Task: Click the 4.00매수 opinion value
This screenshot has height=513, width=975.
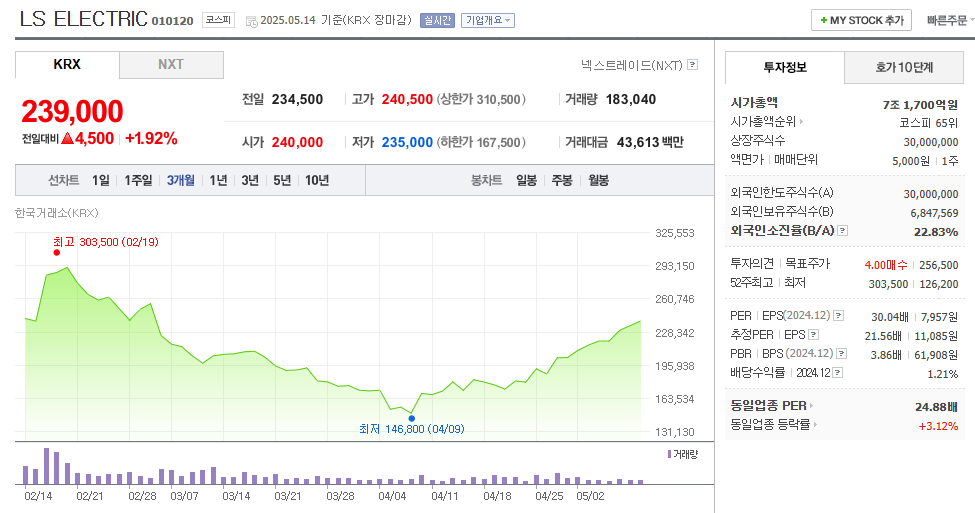Action: click(x=885, y=265)
